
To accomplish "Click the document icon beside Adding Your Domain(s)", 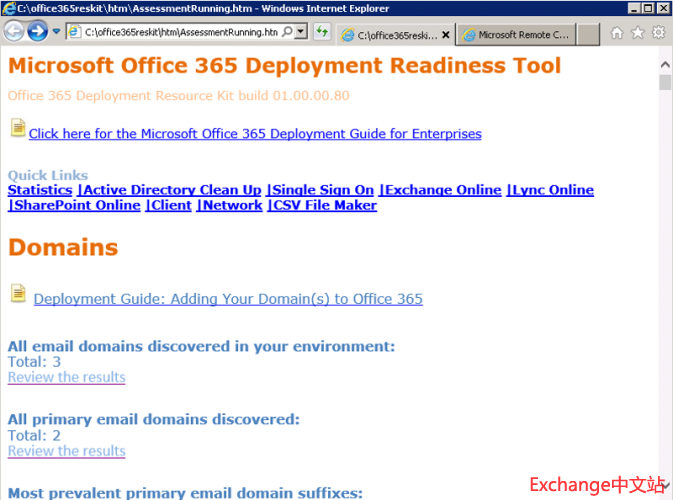I will tap(18, 293).
